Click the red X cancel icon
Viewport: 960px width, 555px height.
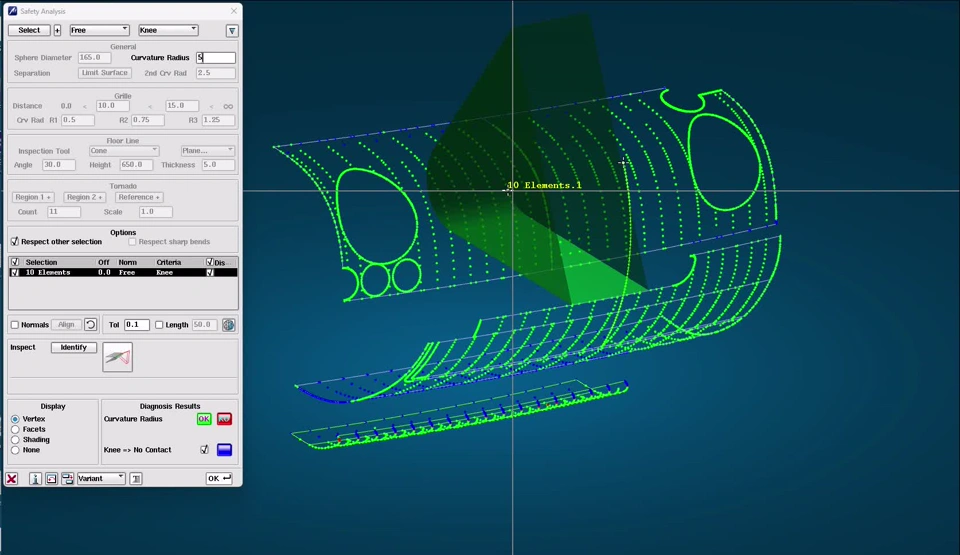point(12,478)
